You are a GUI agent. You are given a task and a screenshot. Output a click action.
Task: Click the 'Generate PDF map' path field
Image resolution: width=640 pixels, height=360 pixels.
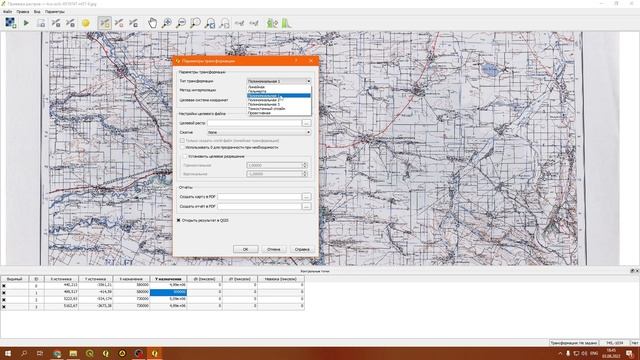click(259, 197)
